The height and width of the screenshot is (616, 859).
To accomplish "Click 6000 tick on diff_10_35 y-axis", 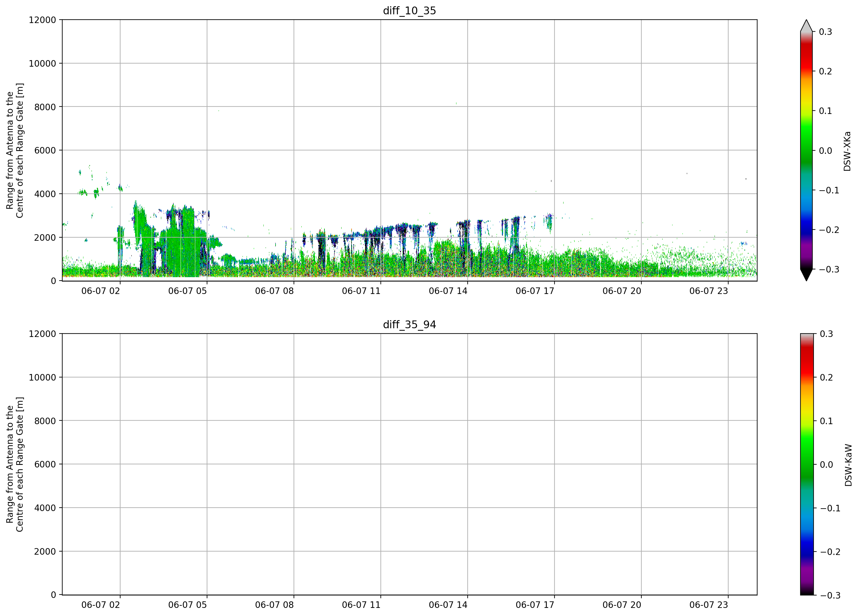I will coord(45,150).
